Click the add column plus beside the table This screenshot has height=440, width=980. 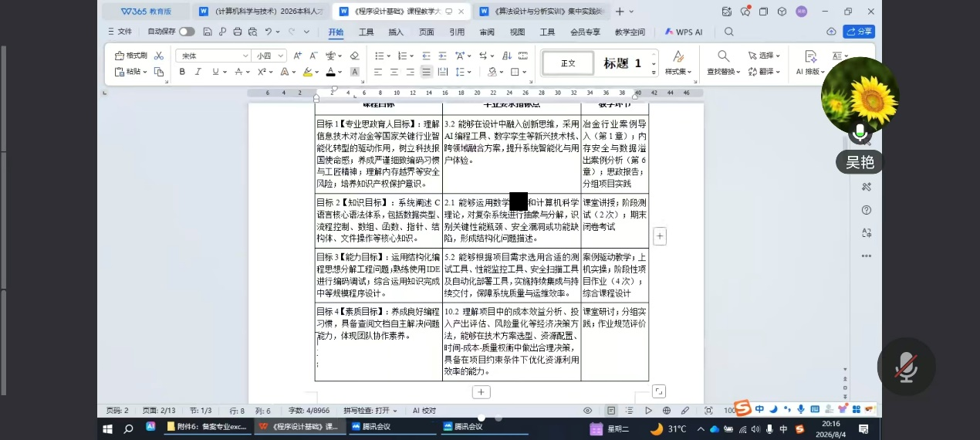tap(660, 236)
